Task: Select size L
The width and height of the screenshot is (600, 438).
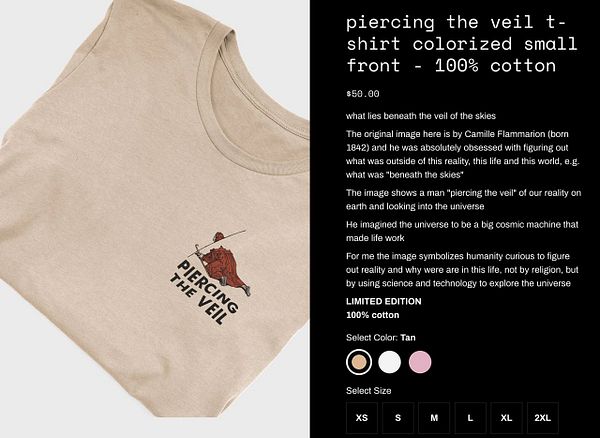Action: (x=470, y=418)
